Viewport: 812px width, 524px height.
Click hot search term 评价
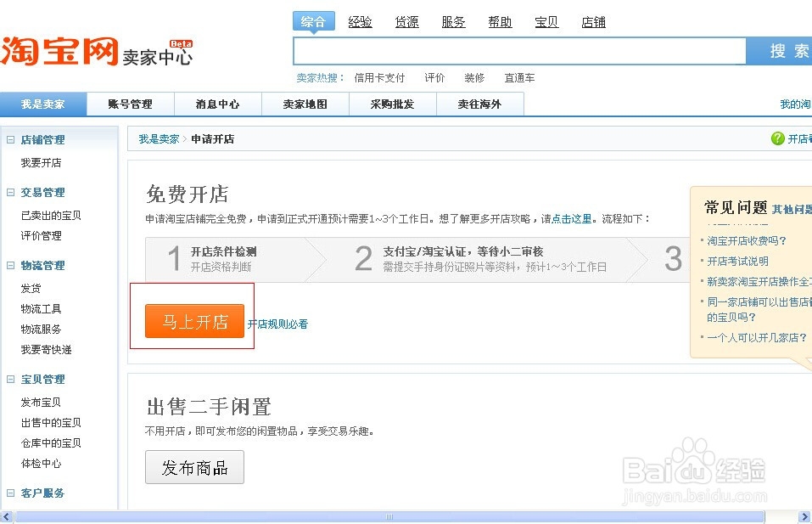point(434,78)
